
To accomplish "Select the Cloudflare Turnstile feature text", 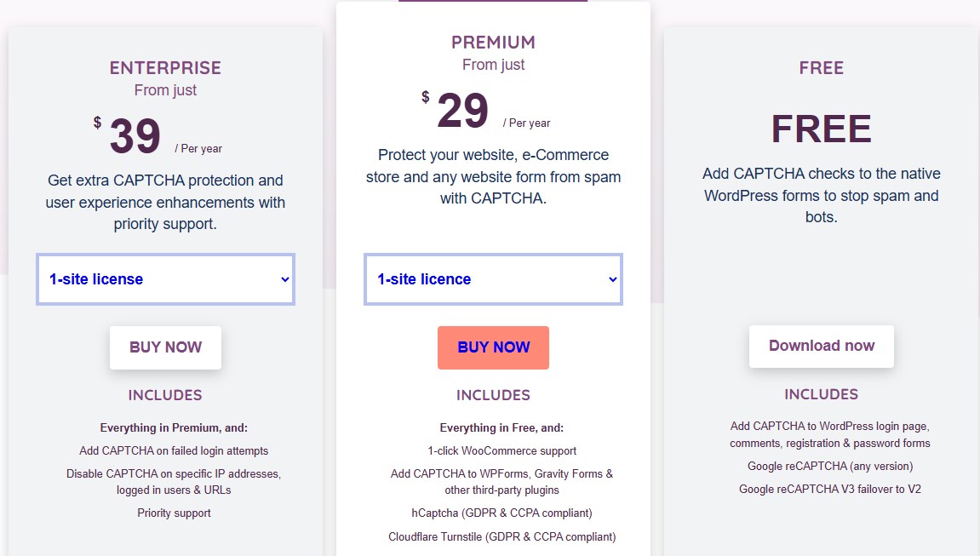I will pyautogui.click(x=501, y=536).
